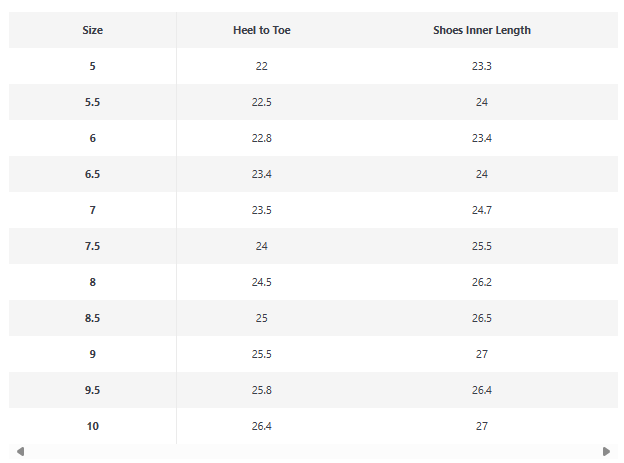Click the left scroll arrow
This screenshot has height=463, width=624.
pyautogui.click(x=21, y=451)
